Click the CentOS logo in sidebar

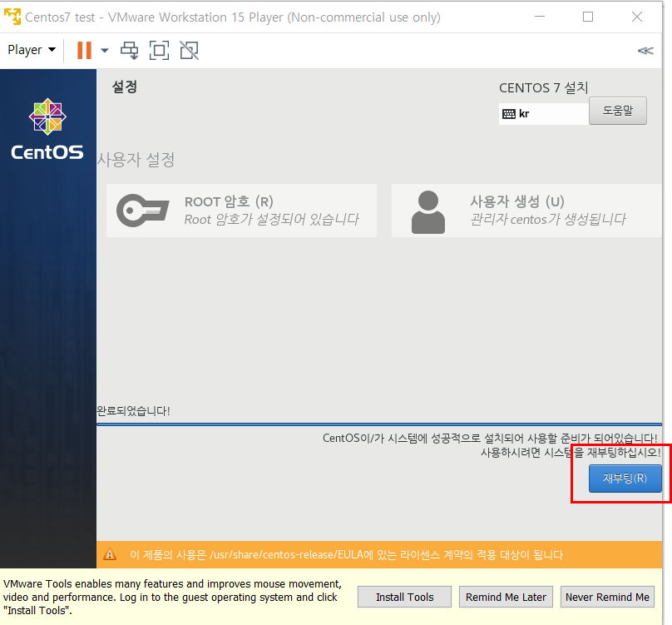click(x=47, y=129)
